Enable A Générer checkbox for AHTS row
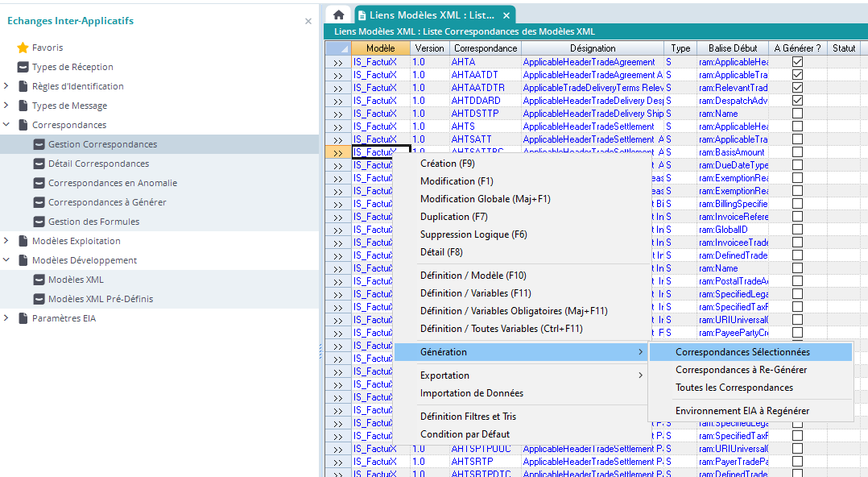Image resolution: width=868 pixels, height=477 pixels. pyautogui.click(x=797, y=127)
